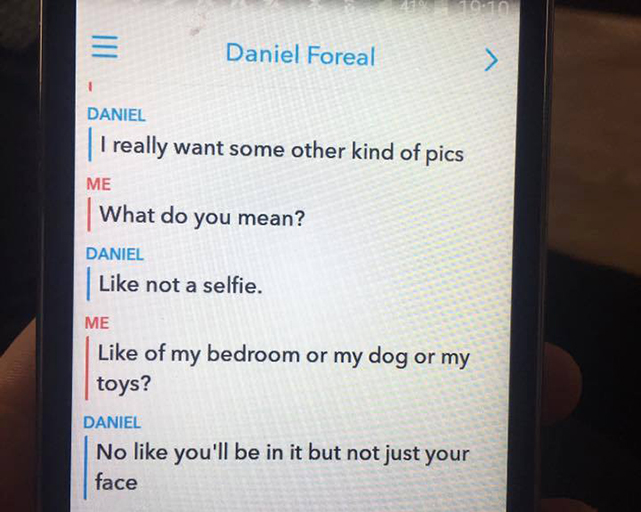This screenshot has width=641, height=512.
Task: Open Daniel Foreal chat title
Action: click(300, 54)
